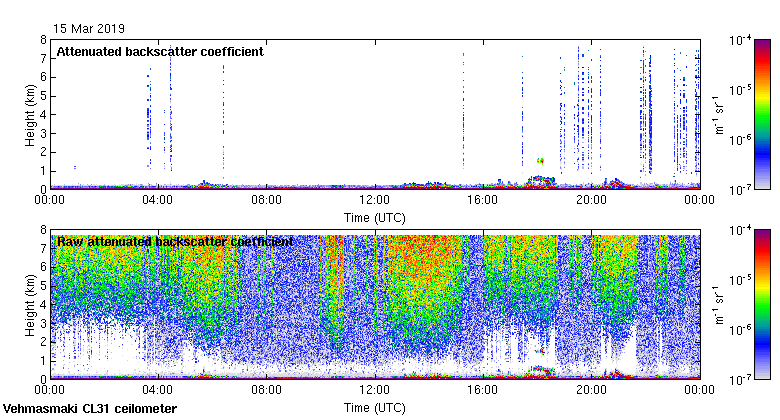Click the 10⁻⁶ label on bottom colorbar
The width and height of the screenshot is (780, 420).
[x=740, y=330]
